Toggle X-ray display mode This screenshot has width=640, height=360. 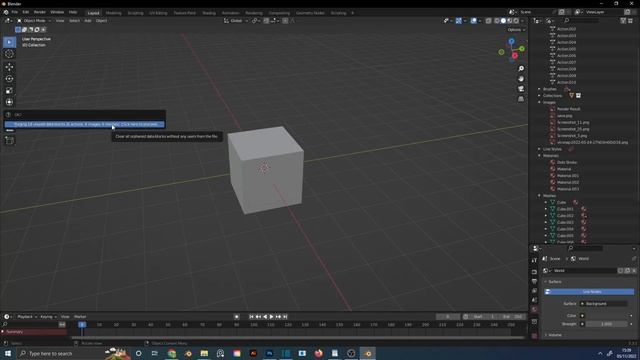488,20
